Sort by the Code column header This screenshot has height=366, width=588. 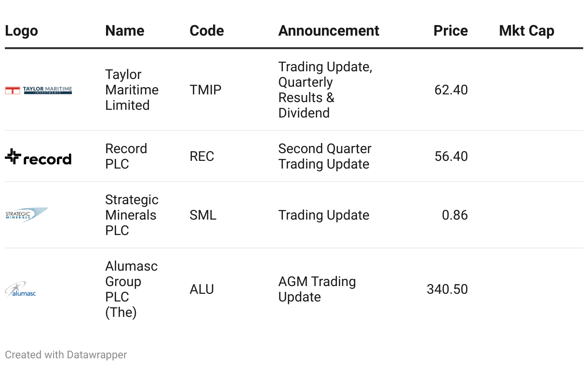pos(207,31)
